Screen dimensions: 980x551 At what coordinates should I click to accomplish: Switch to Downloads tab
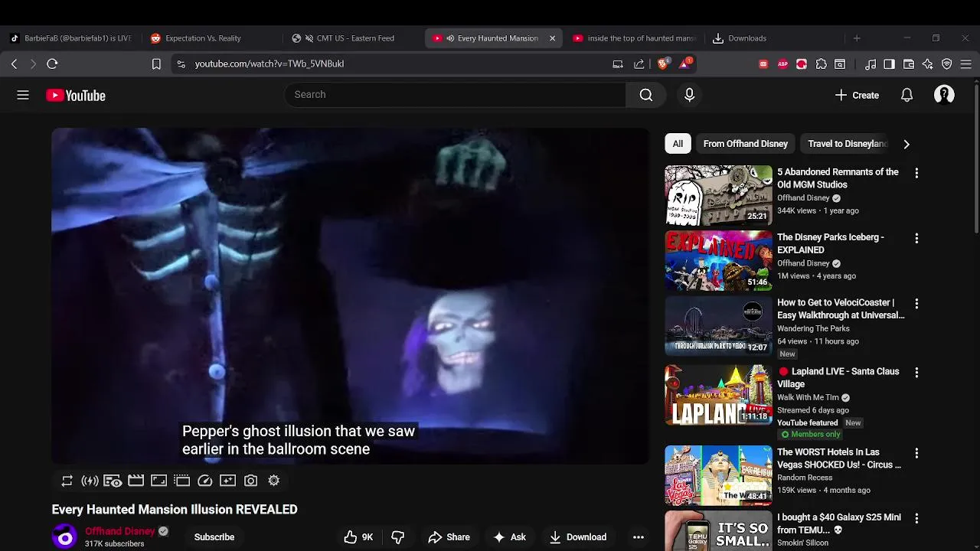[x=773, y=38]
